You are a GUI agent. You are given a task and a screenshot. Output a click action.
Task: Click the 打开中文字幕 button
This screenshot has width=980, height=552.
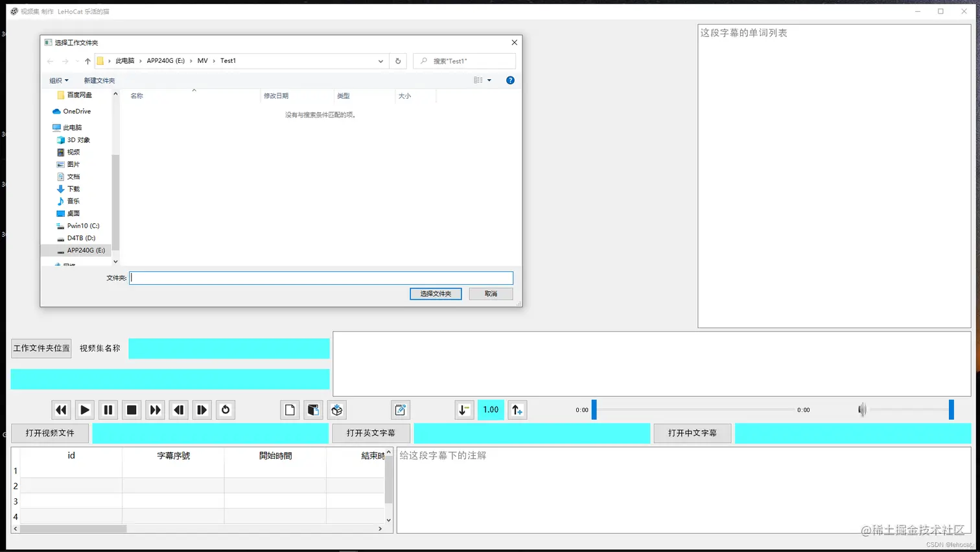click(692, 433)
